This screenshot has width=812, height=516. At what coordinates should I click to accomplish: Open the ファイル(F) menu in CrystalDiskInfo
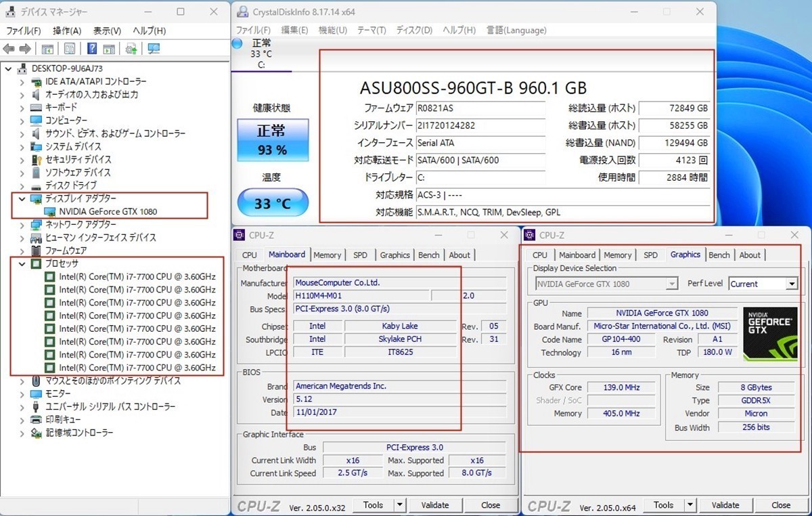(252, 30)
